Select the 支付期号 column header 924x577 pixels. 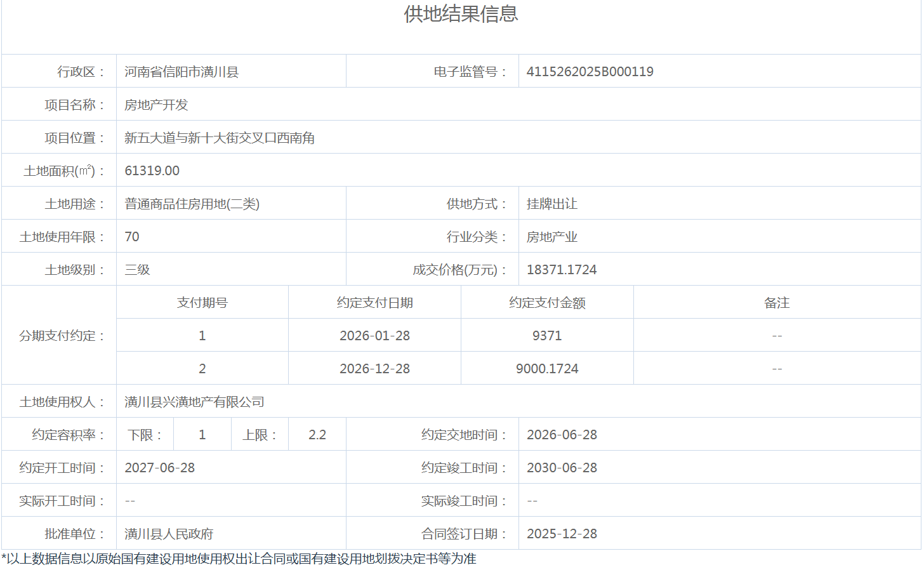[x=202, y=303]
